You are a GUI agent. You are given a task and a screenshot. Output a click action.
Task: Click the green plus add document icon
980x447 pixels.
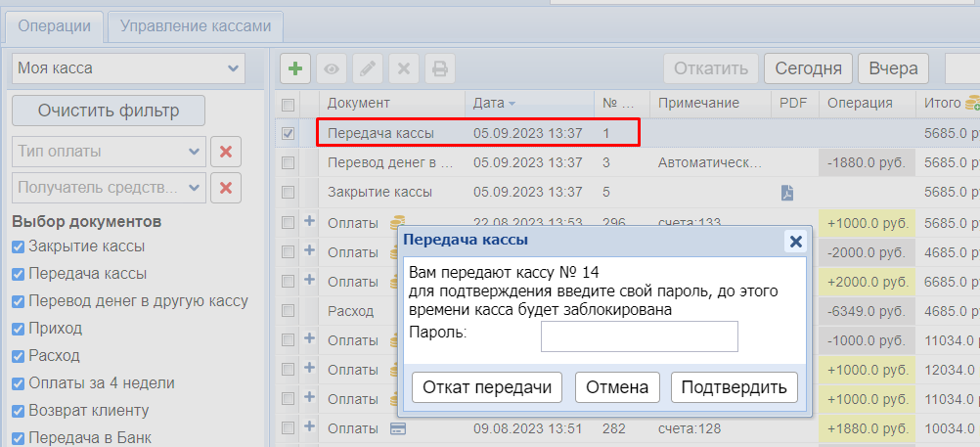(x=296, y=69)
